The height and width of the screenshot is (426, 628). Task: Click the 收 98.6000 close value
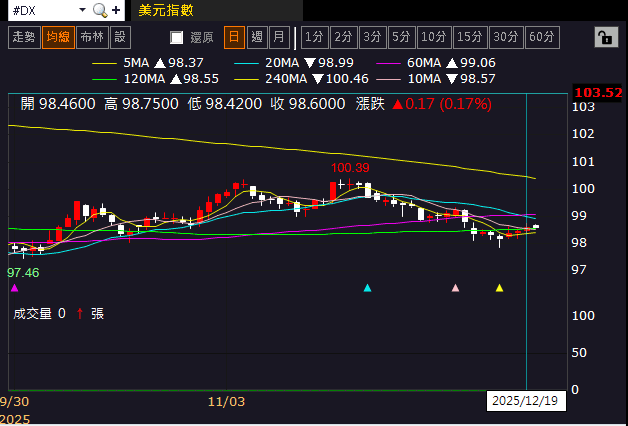point(308,104)
